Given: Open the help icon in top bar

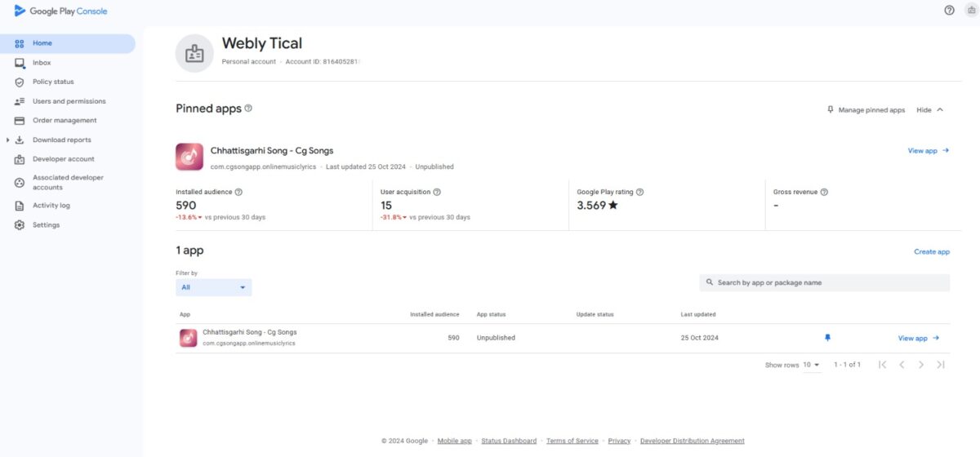Looking at the screenshot, I should (x=949, y=11).
